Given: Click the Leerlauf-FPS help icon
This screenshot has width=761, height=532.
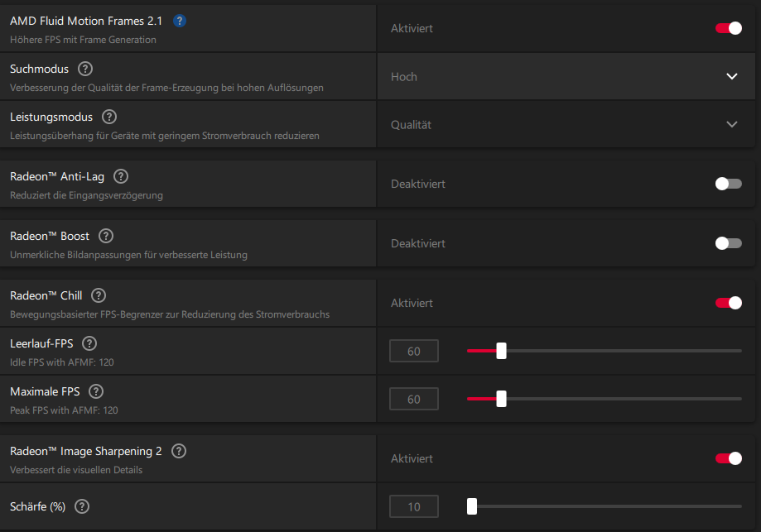Looking at the screenshot, I should pyautogui.click(x=89, y=343).
